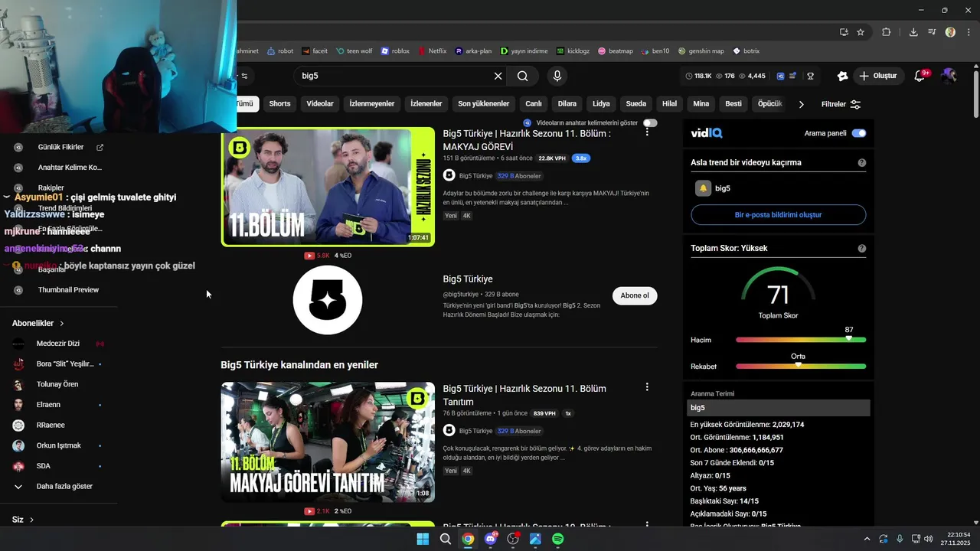Open the Tolunay Ören subscription
The image size is (980, 551).
click(59, 384)
